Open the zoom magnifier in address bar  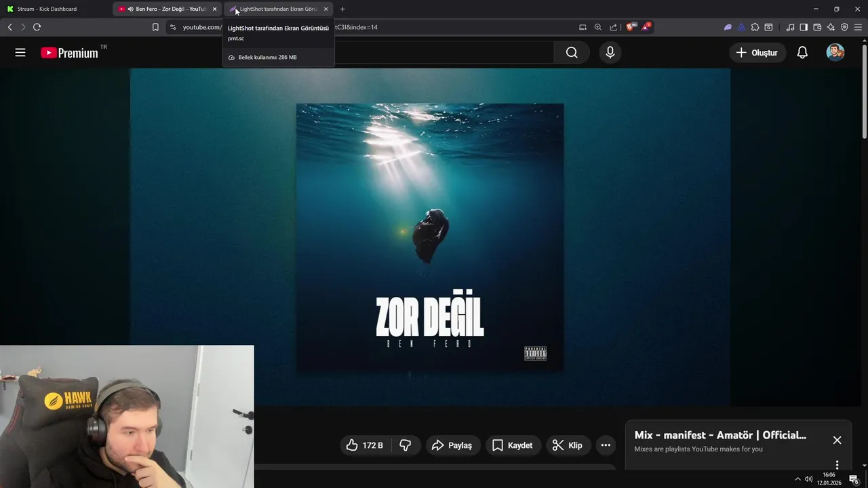[x=598, y=27]
